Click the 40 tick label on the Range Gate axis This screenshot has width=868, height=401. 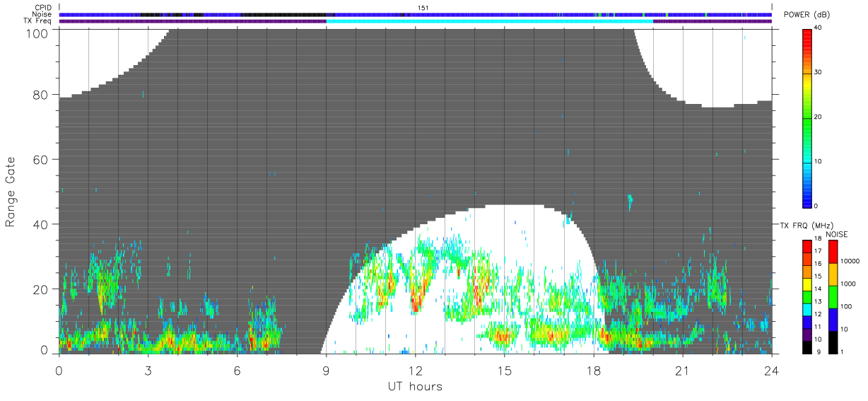[41, 225]
